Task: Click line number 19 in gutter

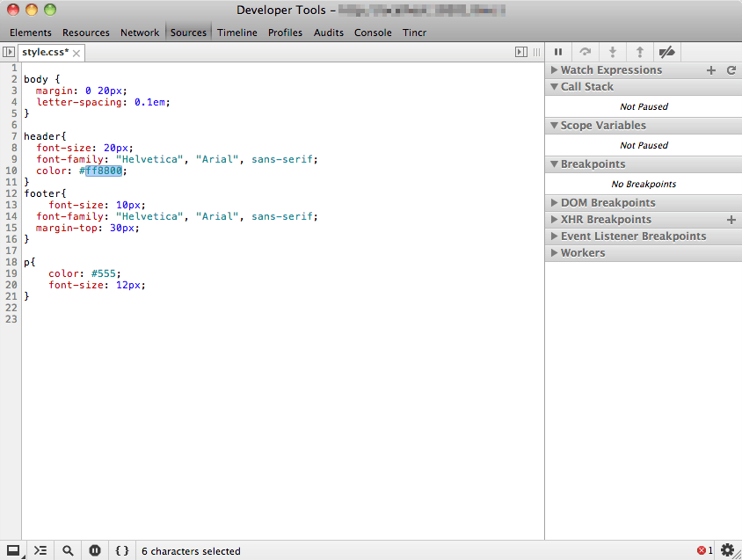Action: click(x=11, y=273)
